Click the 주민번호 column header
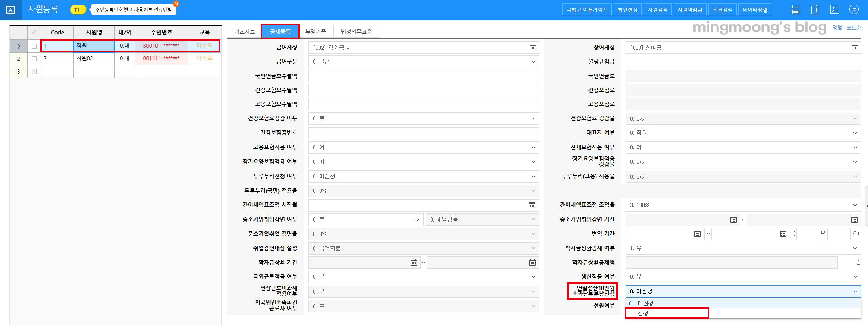Viewport: 868px width, 325px height. point(161,32)
